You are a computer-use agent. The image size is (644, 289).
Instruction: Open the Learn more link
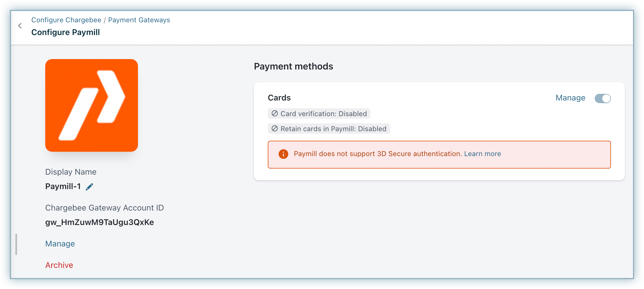click(483, 154)
